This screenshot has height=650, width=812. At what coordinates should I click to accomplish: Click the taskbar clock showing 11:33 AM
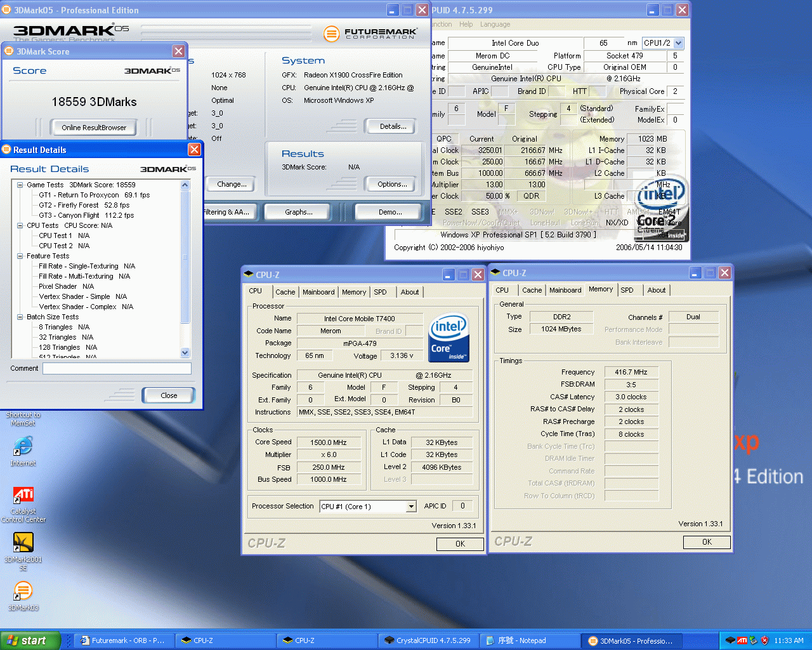pos(789,640)
